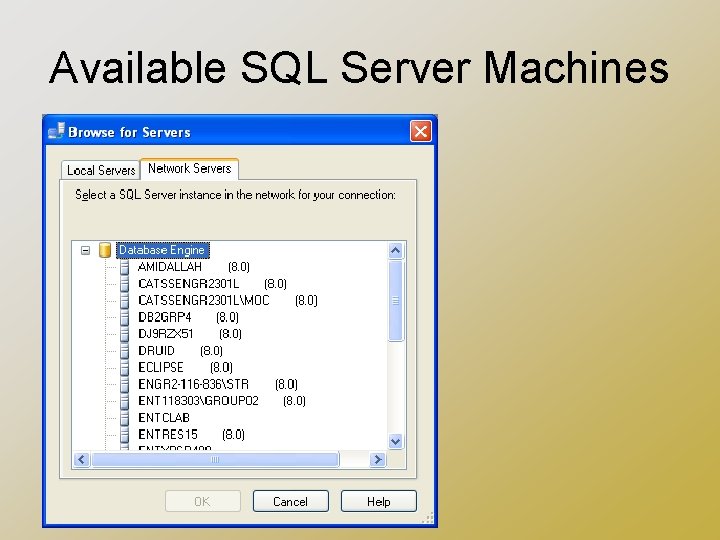Screen dimensions: 720x540
Task: Click the server icon beside DB2GRP4
Action: [x=124, y=317]
